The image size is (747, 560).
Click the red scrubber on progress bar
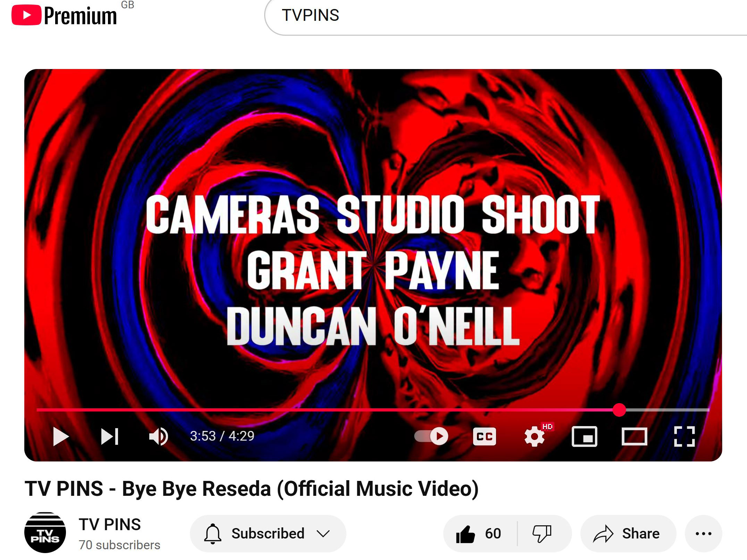click(x=619, y=410)
